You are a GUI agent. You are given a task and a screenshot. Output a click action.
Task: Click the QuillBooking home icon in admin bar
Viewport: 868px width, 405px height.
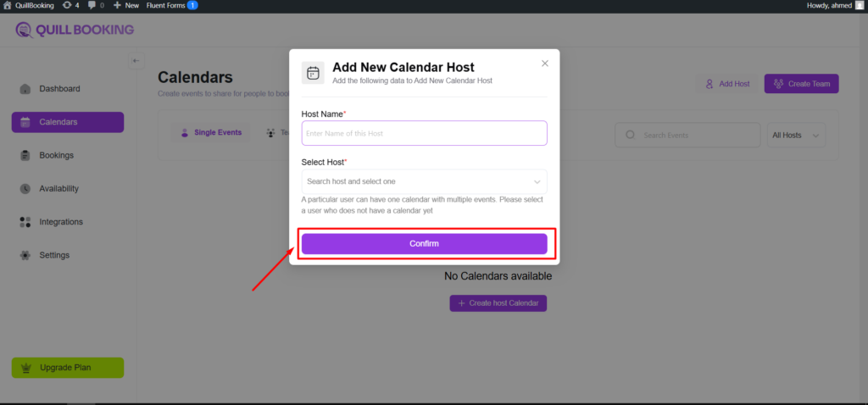[x=7, y=5]
